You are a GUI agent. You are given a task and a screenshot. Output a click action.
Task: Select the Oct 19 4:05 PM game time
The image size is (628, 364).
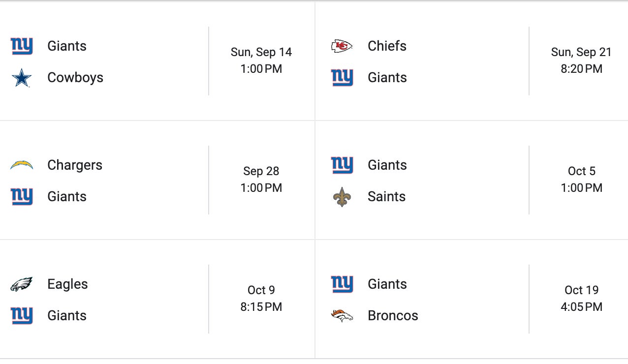[x=581, y=299]
